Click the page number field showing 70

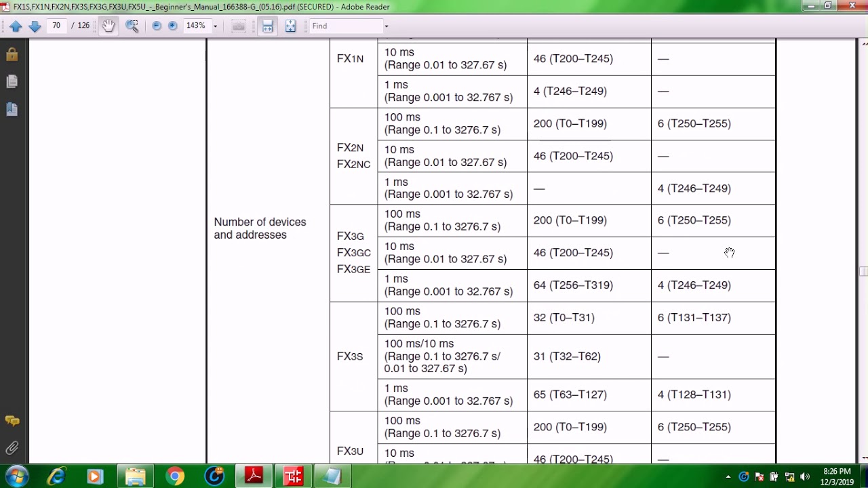pyautogui.click(x=56, y=26)
